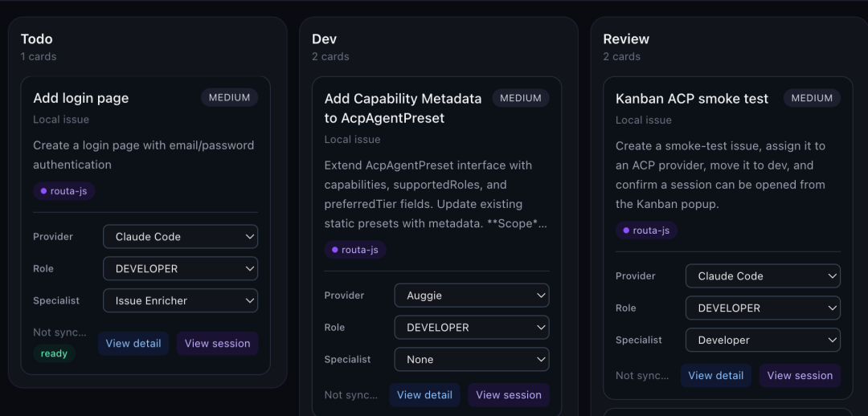Screen dimensions: 868x416
Task: Click routa-js tag on Add Capability Metadata card
Action: click(x=355, y=250)
